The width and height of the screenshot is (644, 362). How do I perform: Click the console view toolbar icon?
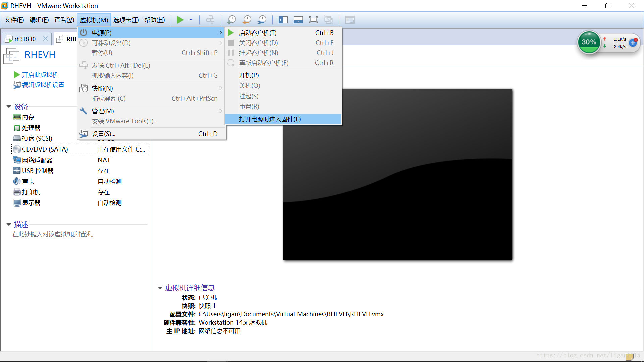350,20
